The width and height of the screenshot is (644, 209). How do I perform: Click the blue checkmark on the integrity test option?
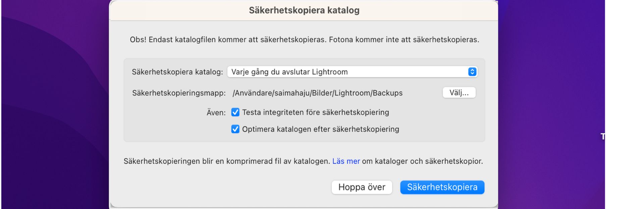[235, 112]
